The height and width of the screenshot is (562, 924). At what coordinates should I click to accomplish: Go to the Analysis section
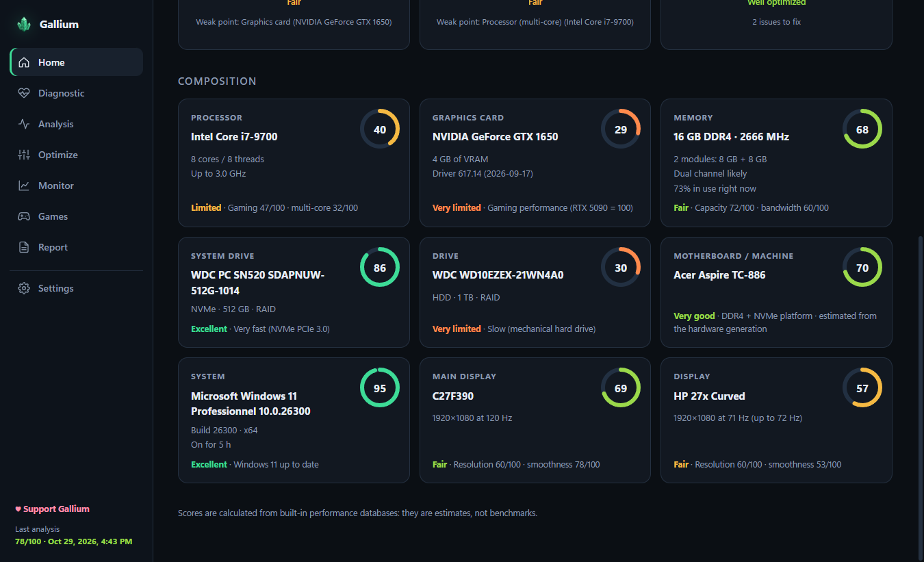click(76, 124)
